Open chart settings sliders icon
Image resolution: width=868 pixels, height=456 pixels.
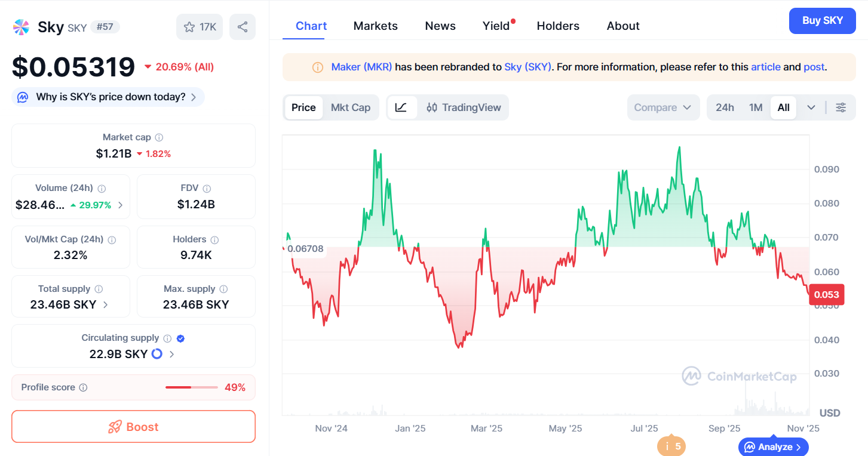pyautogui.click(x=841, y=107)
